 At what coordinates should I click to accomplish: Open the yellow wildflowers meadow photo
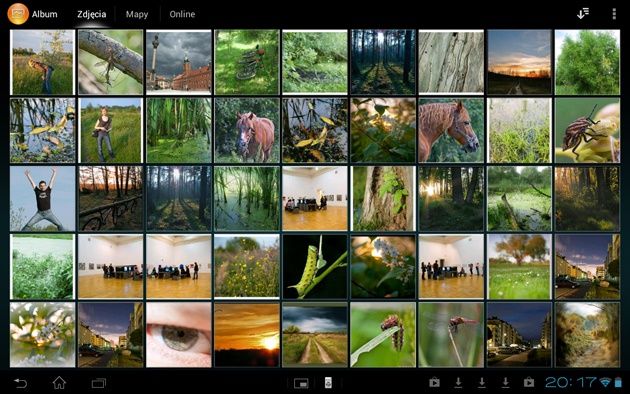[247, 267]
